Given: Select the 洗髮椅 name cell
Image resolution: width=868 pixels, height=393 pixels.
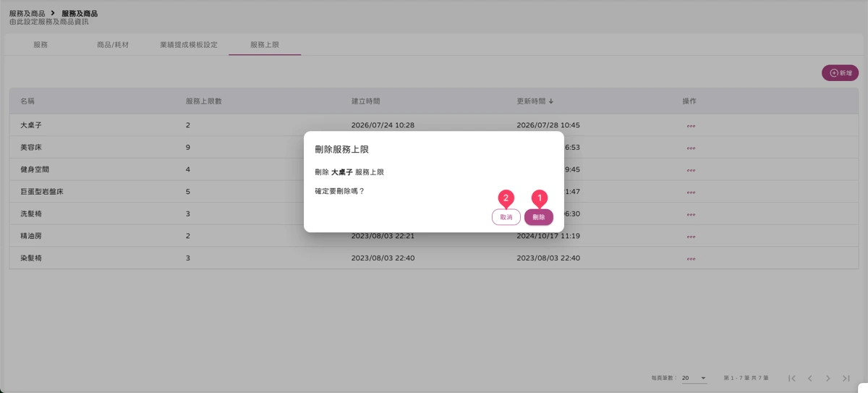Looking at the screenshot, I should [x=31, y=214].
